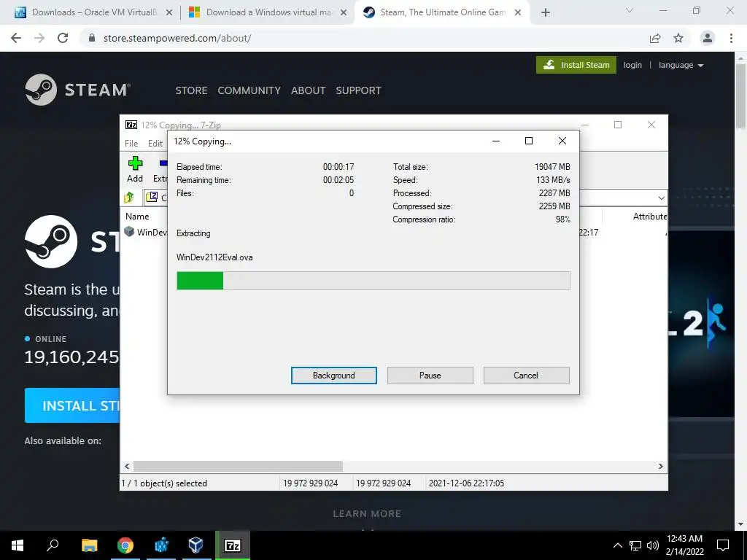The height and width of the screenshot is (560, 747).
Task: Open the Steam login link
Action: pos(632,65)
